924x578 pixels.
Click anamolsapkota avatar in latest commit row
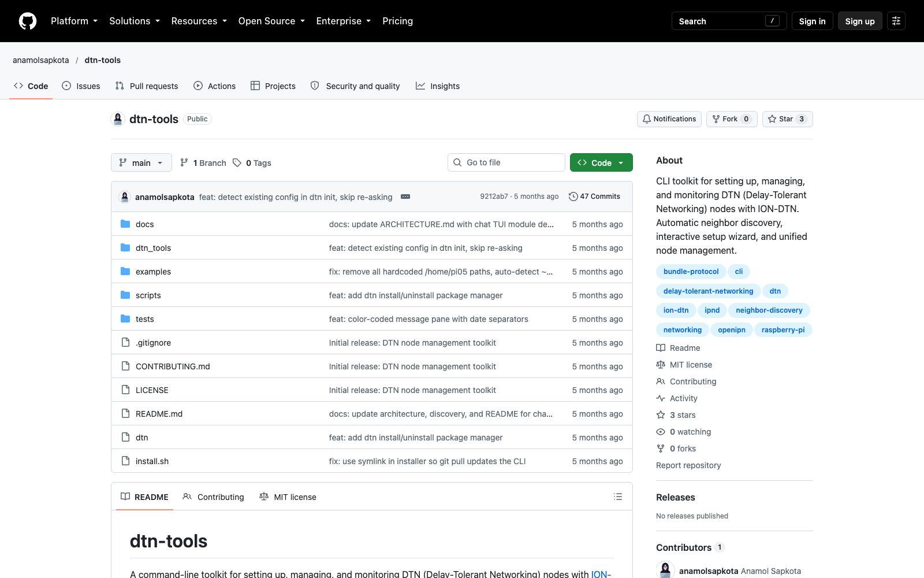pos(125,197)
